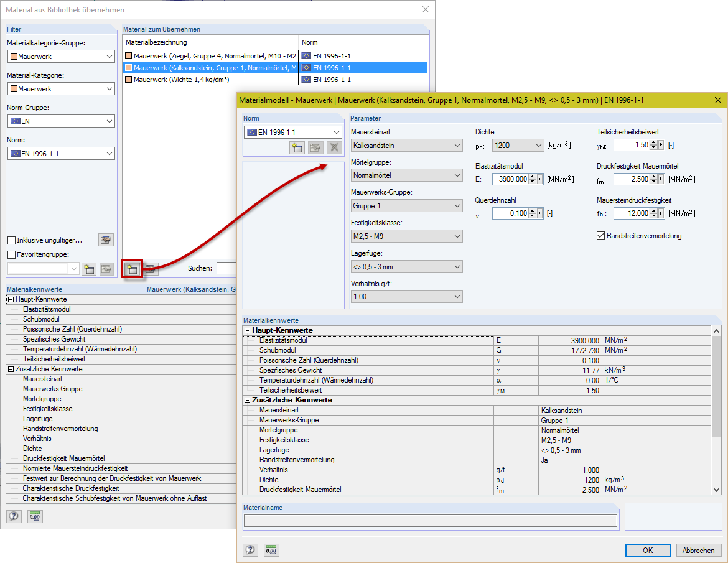Click the Teilsicherheitsbeiwert value field
The width and height of the screenshot is (728, 563).
(x=632, y=146)
